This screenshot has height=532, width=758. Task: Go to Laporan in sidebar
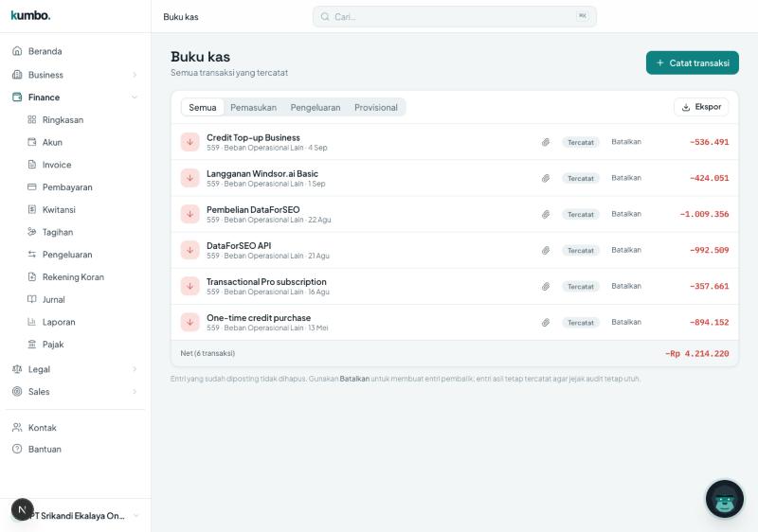point(58,322)
